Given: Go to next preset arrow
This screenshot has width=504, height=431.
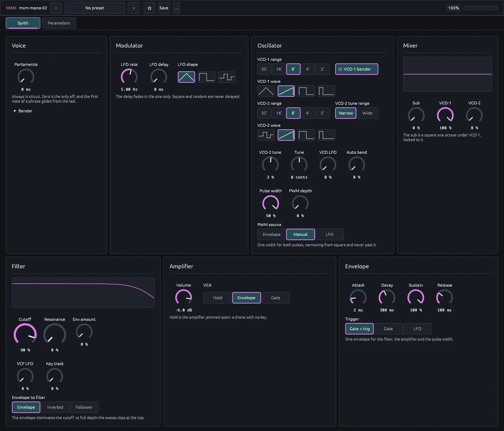Looking at the screenshot, I should (134, 8).
